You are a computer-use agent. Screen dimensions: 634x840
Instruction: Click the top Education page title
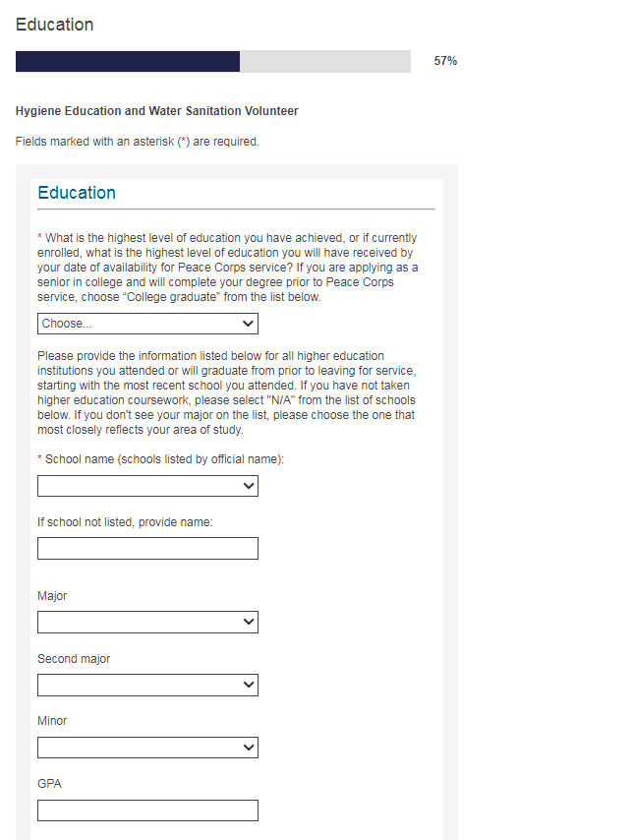click(x=55, y=25)
